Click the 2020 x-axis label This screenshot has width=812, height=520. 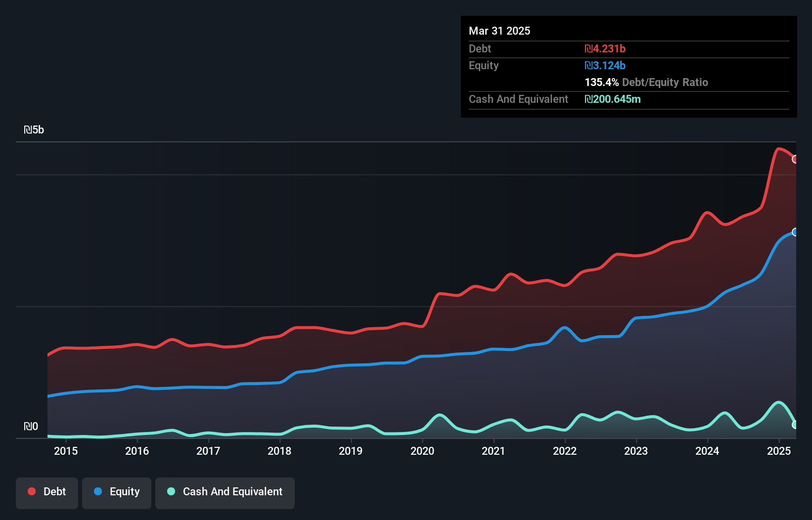(422, 451)
